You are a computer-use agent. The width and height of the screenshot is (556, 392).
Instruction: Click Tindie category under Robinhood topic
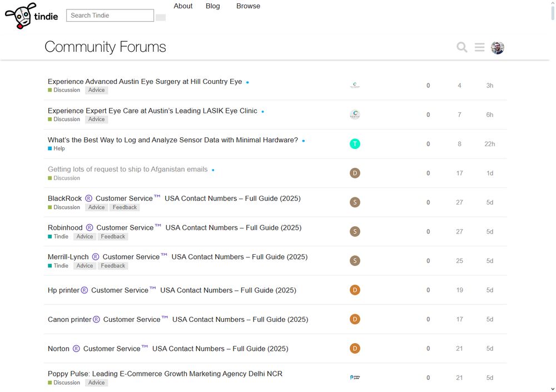[58, 236]
